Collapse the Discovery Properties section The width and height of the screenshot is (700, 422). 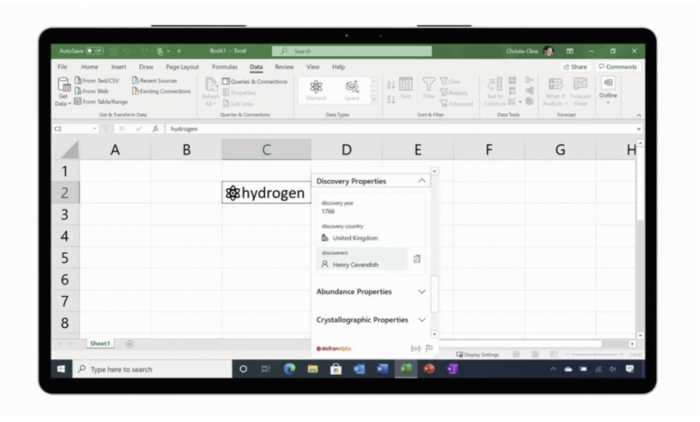(421, 181)
